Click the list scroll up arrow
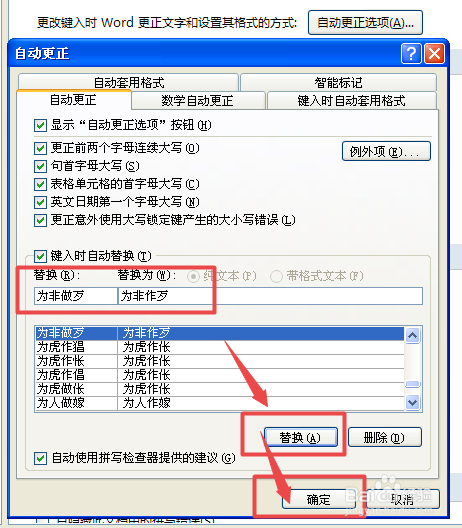Screen dimensions: 462x528 pos(412,335)
